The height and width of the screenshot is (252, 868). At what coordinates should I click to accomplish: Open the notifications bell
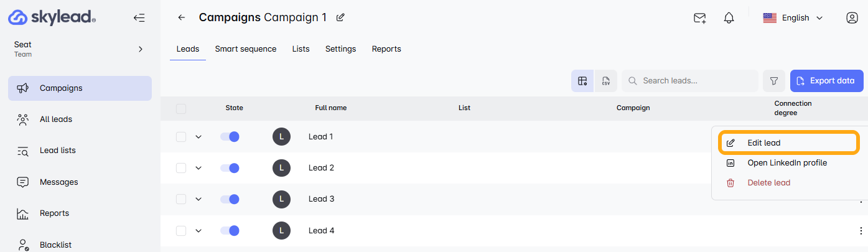click(x=729, y=18)
